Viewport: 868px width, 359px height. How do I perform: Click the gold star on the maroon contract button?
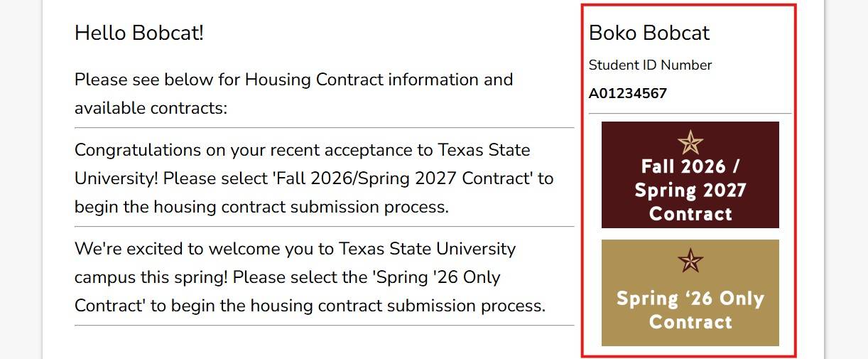point(690,143)
